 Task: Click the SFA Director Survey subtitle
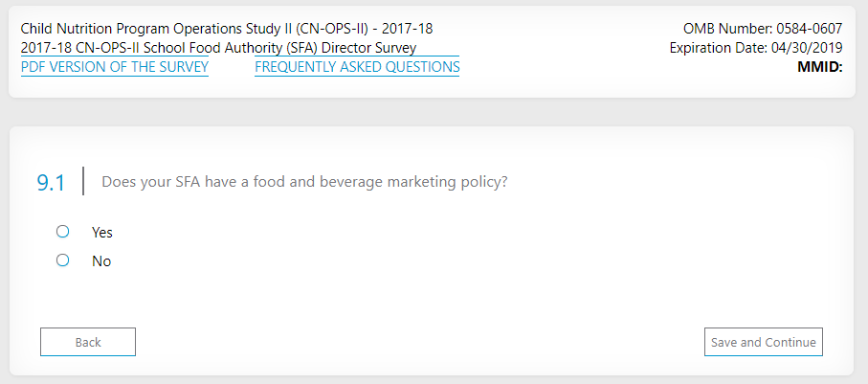point(218,48)
